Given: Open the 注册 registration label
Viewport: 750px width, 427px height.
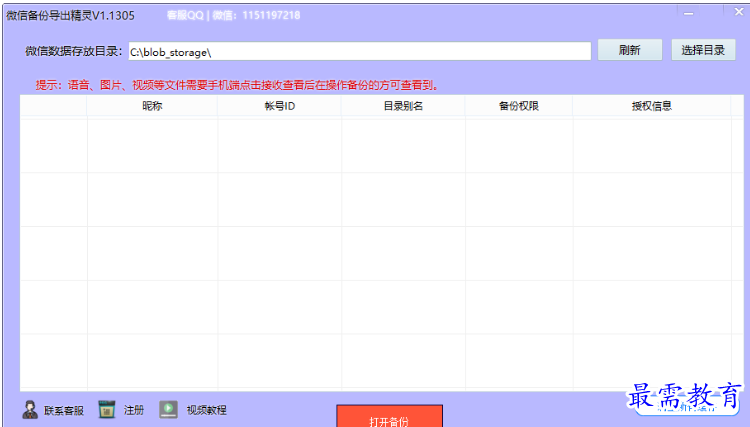Looking at the screenshot, I should click(133, 410).
